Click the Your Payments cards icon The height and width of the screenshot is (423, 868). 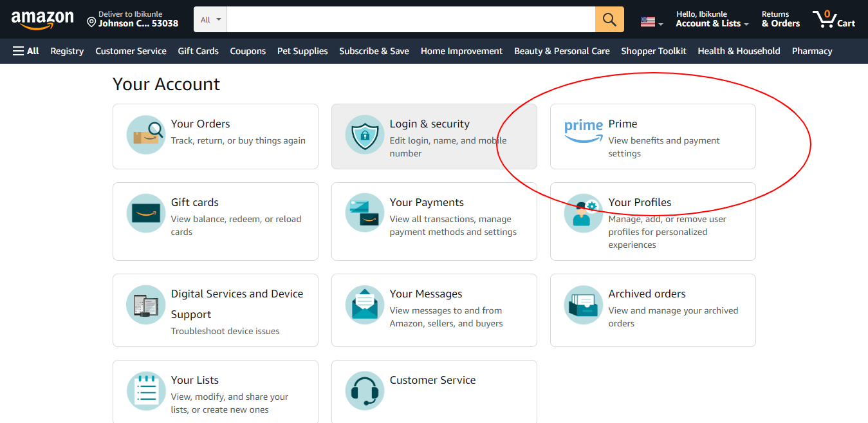[365, 213]
